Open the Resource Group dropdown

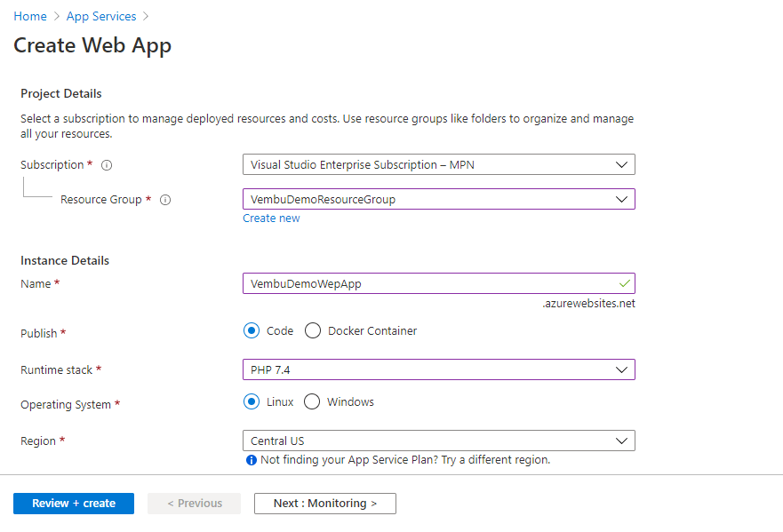(439, 199)
